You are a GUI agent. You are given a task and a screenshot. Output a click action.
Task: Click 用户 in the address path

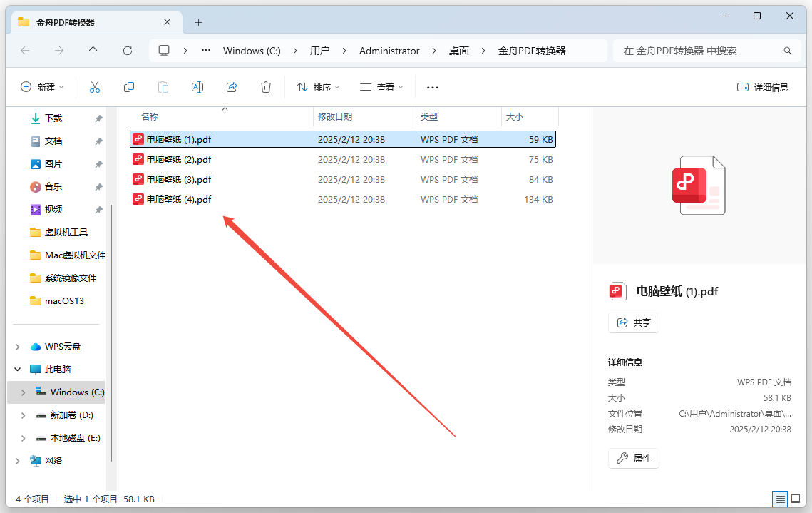point(319,50)
